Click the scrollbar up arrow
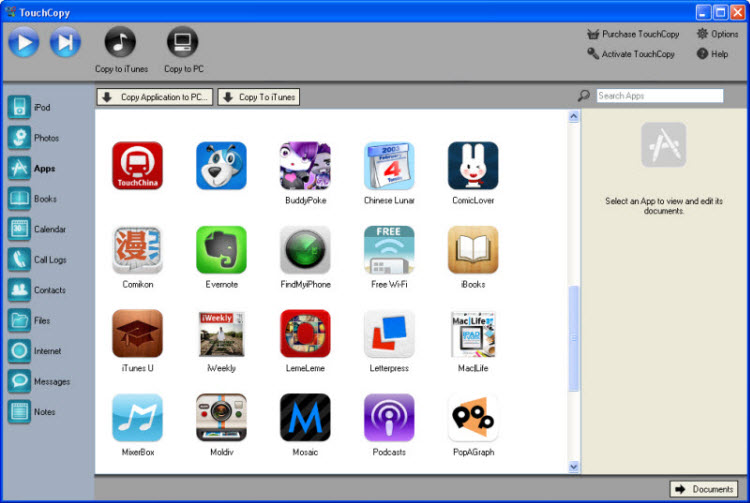The height and width of the screenshot is (503, 750). click(x=574, y=116)
